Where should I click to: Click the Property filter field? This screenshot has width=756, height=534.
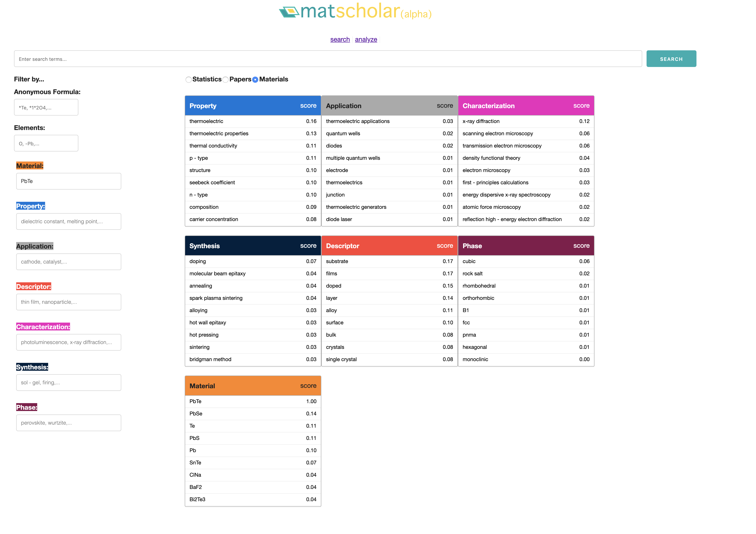(68, 221)
